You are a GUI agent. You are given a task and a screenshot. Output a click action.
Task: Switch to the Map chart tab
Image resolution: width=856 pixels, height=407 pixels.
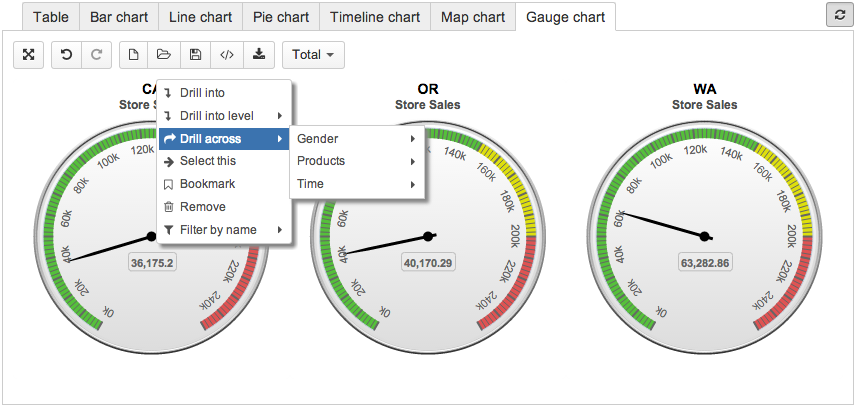click(x=472, y=17)
